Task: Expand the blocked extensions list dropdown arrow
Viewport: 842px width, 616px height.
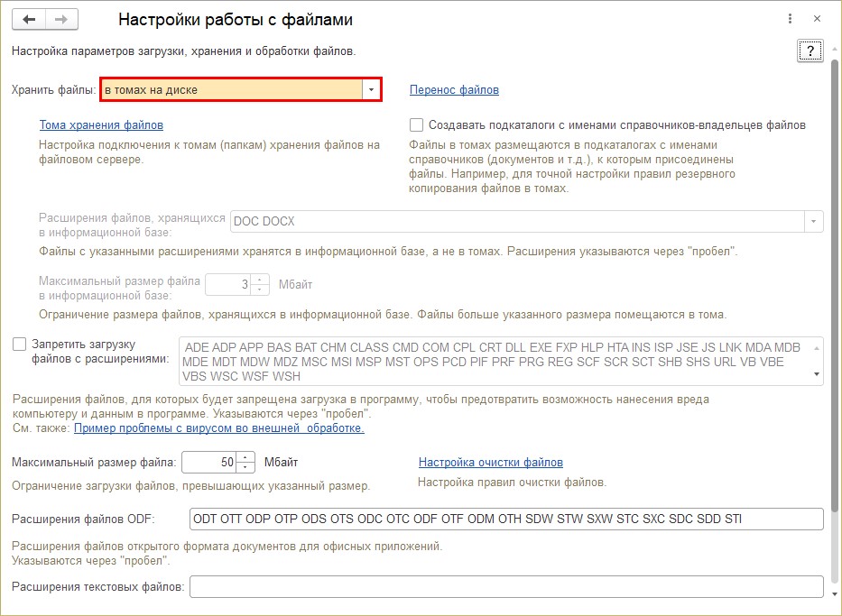Action: [816, 374]
